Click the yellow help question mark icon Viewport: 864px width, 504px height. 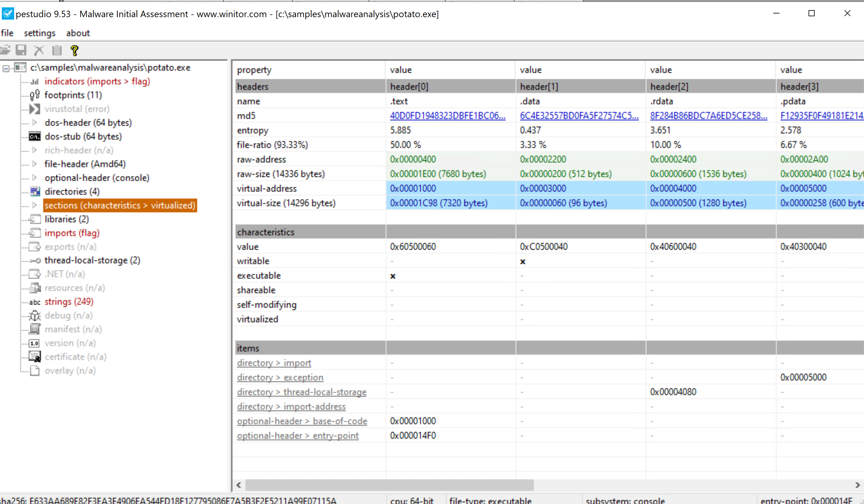[x=74, y=50]
